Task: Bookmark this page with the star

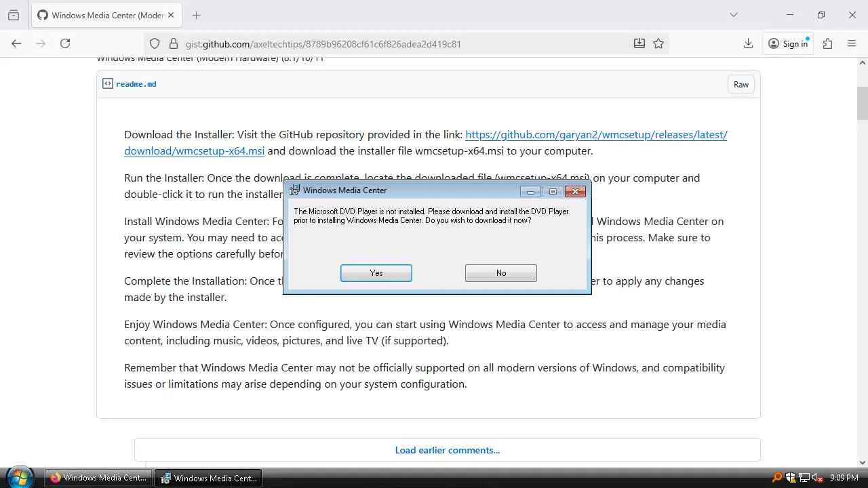Action: [x=658, y=43]
